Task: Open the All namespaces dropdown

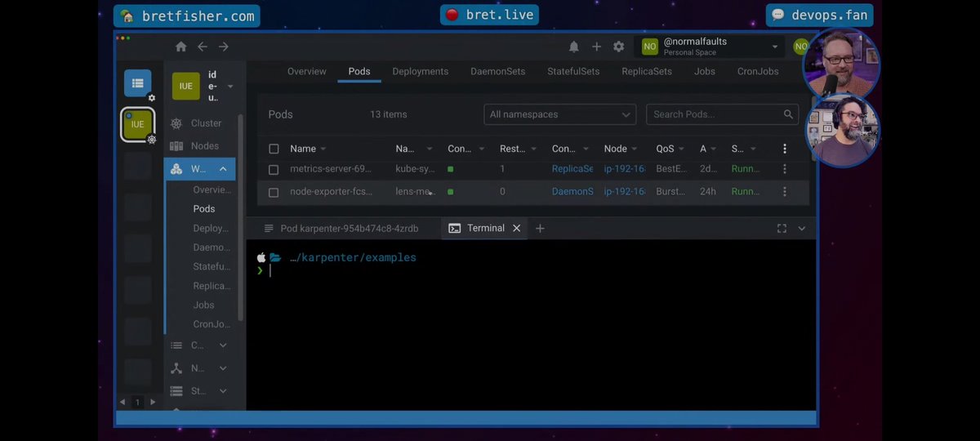Action: (x=559, y=114)
